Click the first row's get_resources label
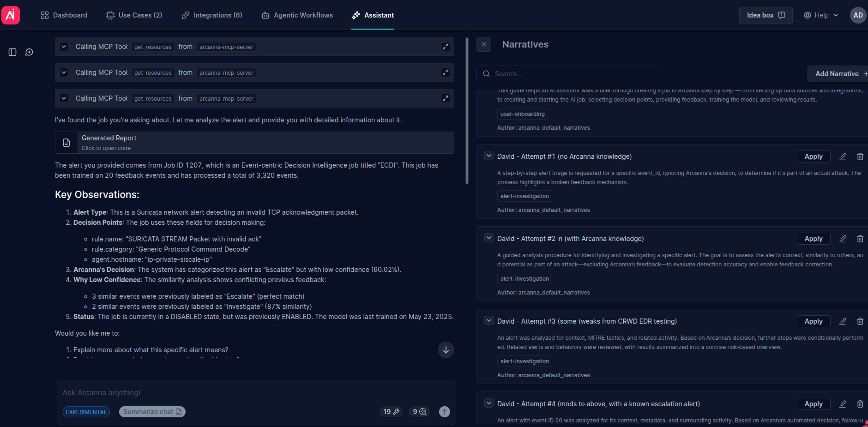This screenshot has height=427, width=868. tap(153, 47)
